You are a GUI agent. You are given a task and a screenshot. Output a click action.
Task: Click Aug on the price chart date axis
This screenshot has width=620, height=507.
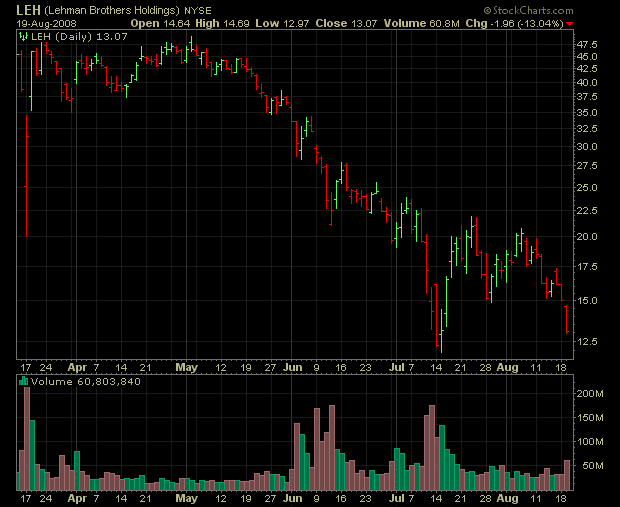(507, 367)
